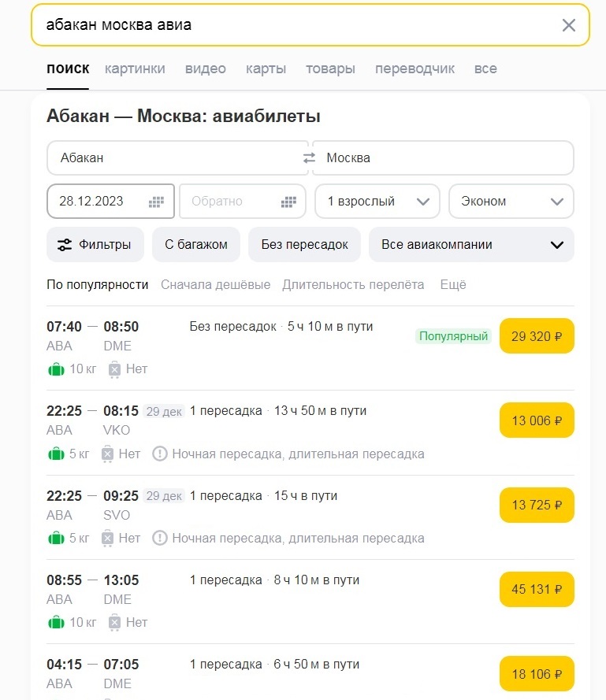
Task: Select Сначала дешёвые sort option
Action: 215,284
